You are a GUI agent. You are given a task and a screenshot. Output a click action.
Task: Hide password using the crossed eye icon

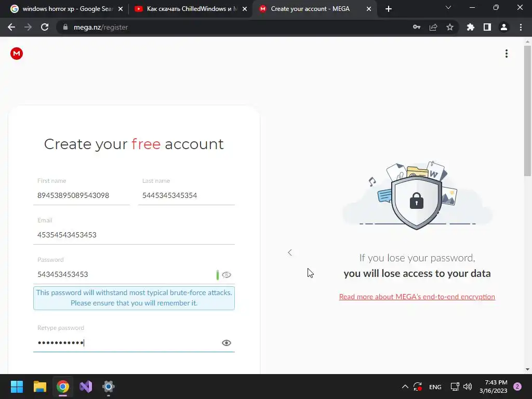click(x=227, y=275)
